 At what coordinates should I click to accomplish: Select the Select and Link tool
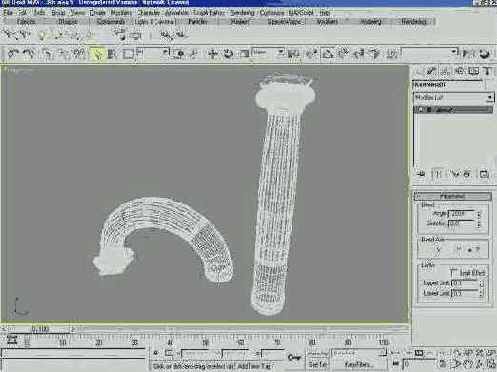[x=47, y=53]
